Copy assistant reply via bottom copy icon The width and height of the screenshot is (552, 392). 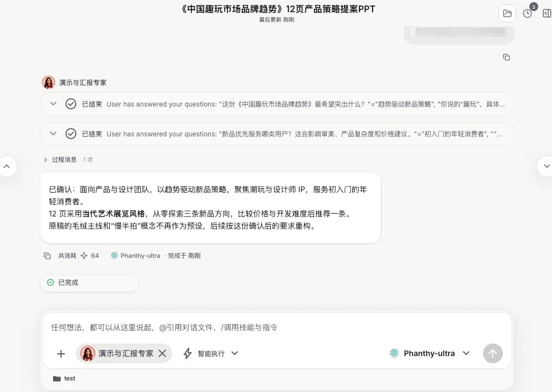coord(47,256)
